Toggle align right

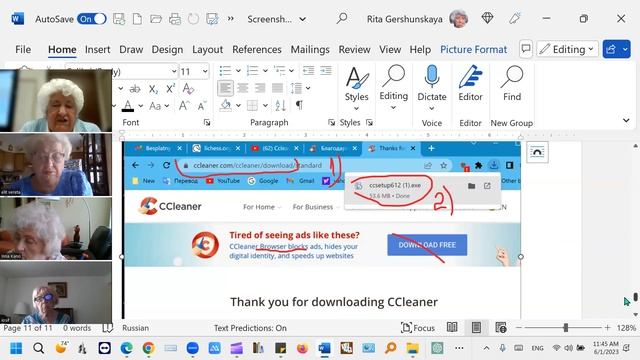260,88
